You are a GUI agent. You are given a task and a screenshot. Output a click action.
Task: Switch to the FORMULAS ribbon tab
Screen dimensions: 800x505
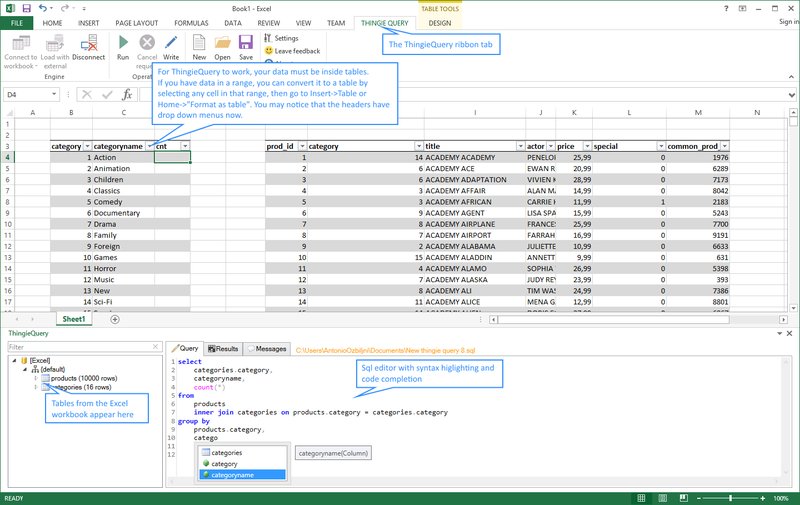point(191,23)
